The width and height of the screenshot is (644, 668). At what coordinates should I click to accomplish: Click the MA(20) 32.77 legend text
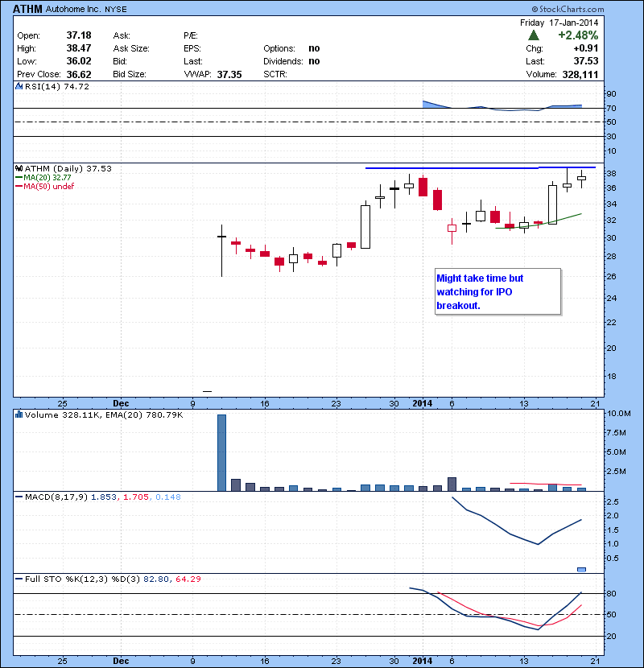(47, 178)
